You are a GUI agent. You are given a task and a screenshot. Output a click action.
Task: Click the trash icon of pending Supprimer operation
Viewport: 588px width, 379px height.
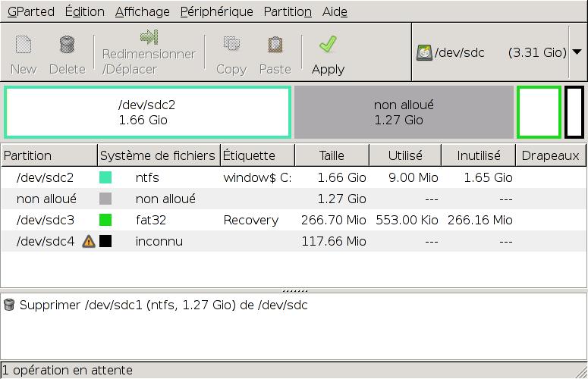[x=9, y=305]
